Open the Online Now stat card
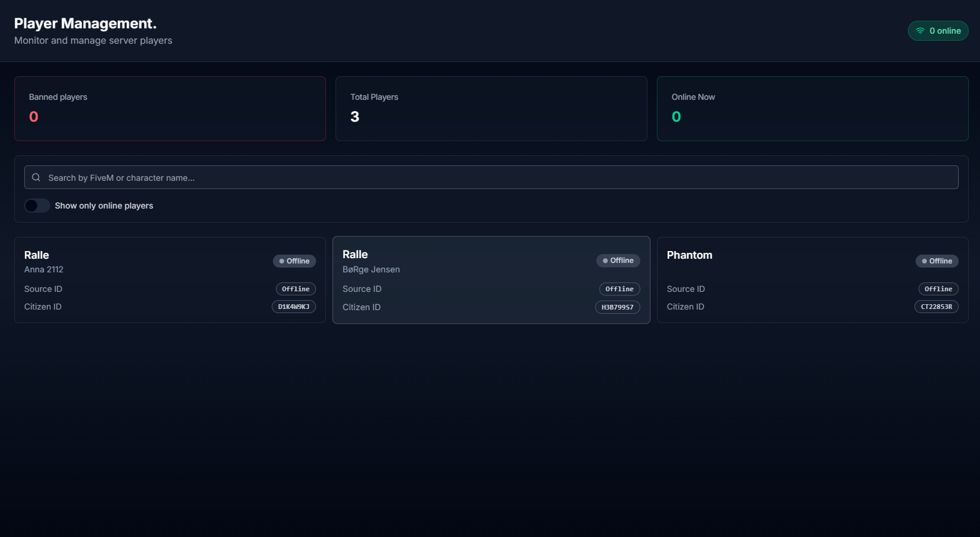Viewport: 980px width, 537px height. point(812,109)
